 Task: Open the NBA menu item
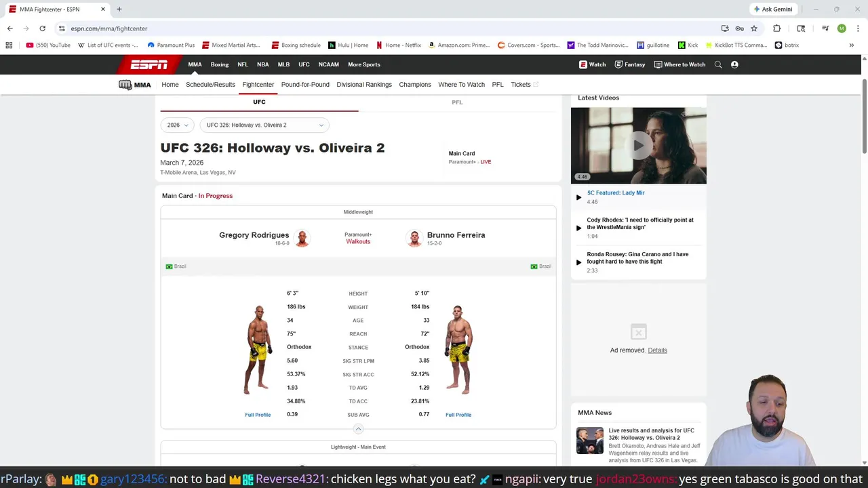[262, 64]
